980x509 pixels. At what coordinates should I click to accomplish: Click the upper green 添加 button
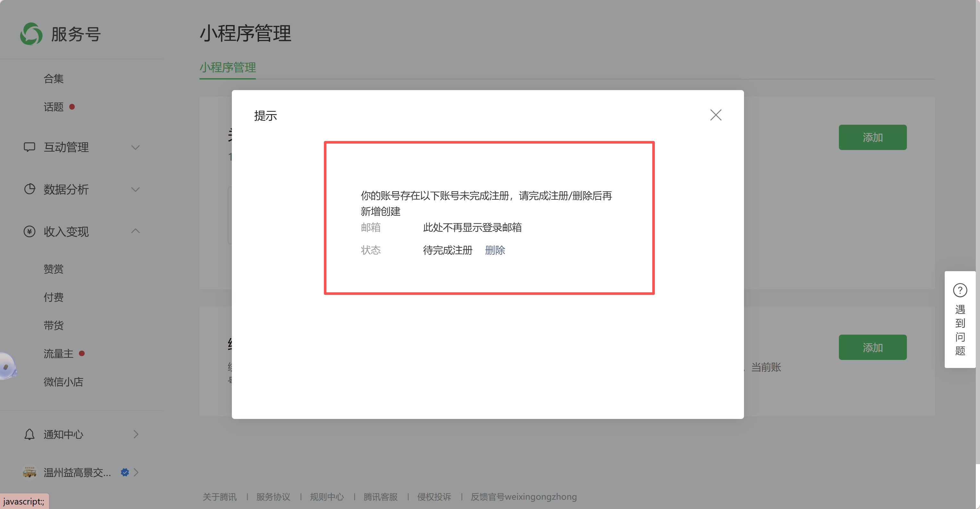point(872,137)
